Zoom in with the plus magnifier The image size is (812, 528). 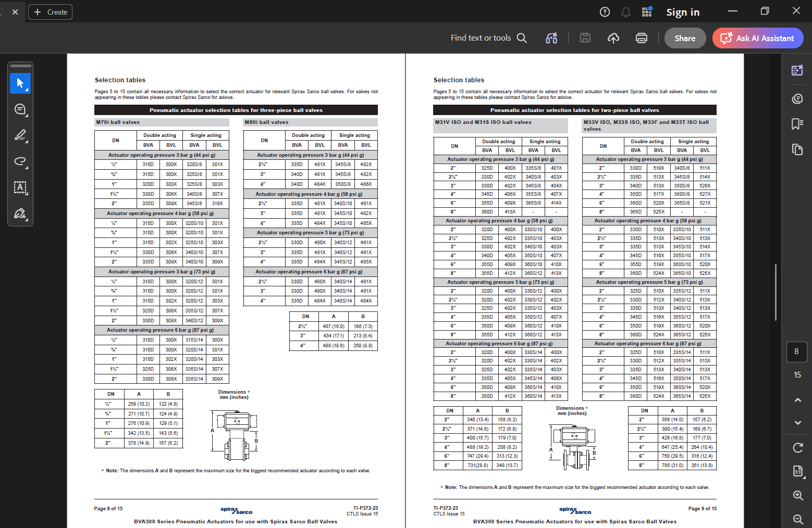797,495
